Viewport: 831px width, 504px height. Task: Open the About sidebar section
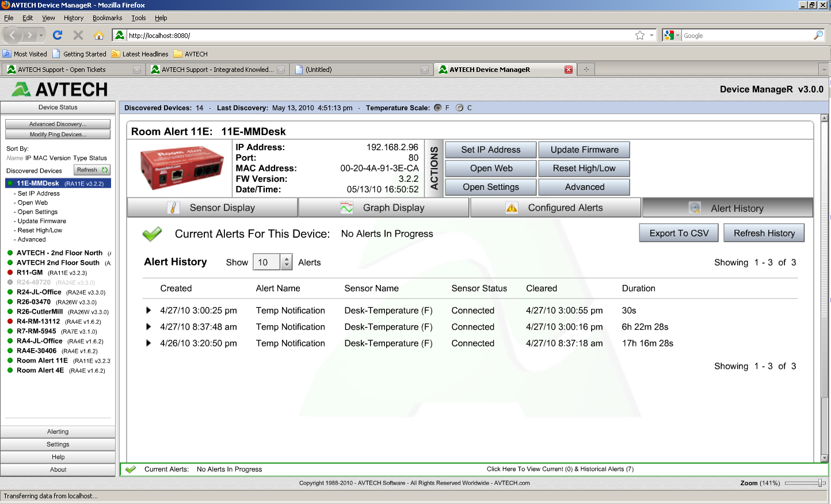pos(58,470)
